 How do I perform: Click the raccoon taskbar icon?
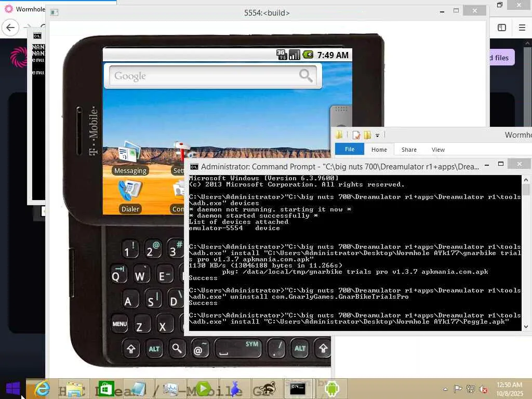pos(268,389)
